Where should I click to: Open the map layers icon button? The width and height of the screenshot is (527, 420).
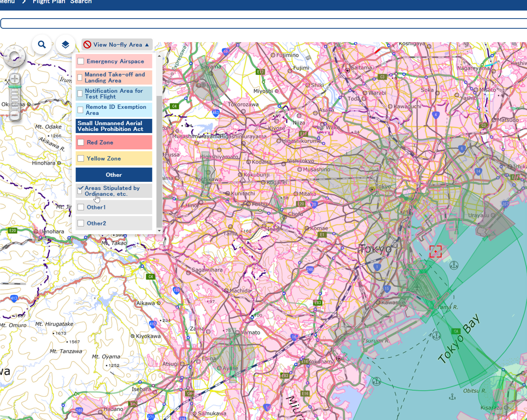(65, 45)
